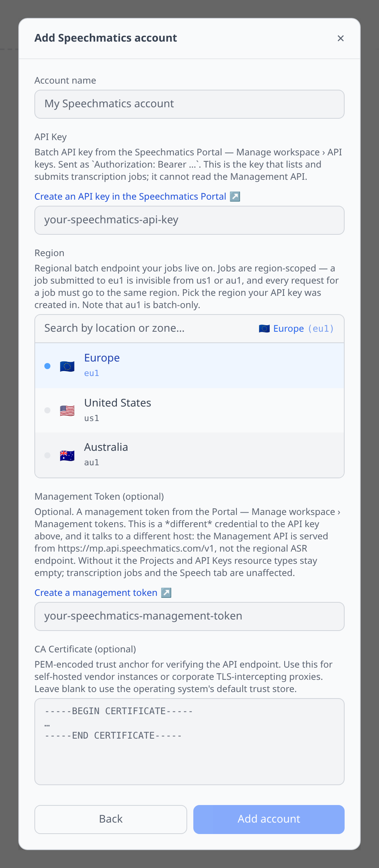Choose the Australia region name

point(106,447)
